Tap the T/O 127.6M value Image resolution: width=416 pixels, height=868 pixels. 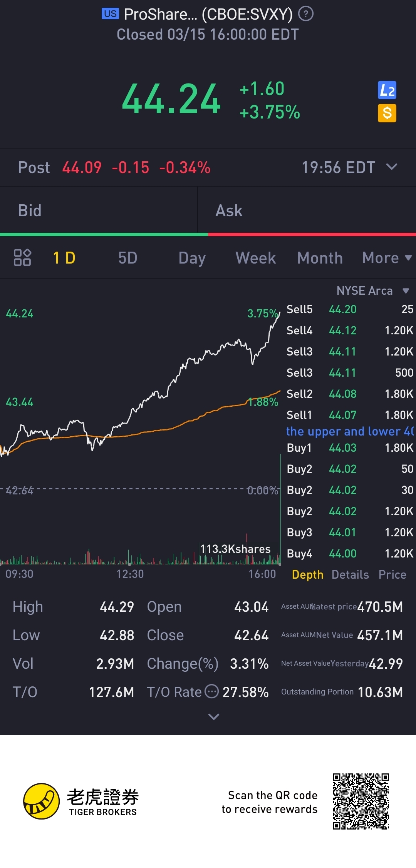tap(111, 692)
